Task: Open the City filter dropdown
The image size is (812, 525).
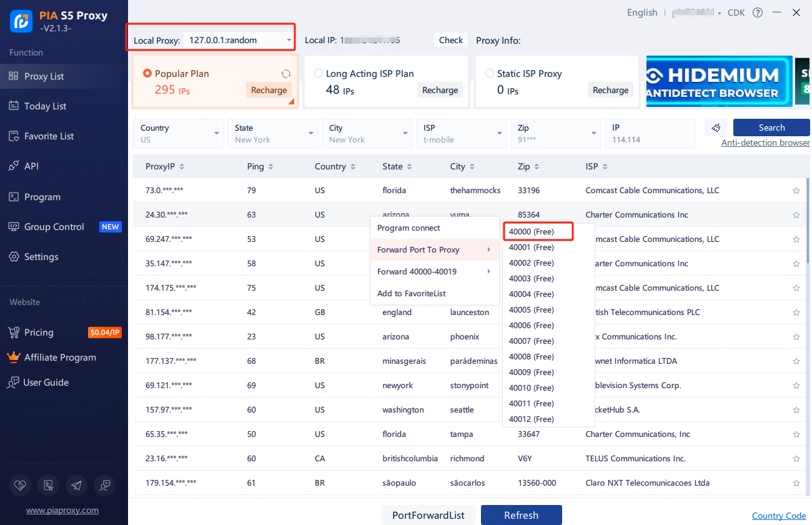Action: click(367, 133)
